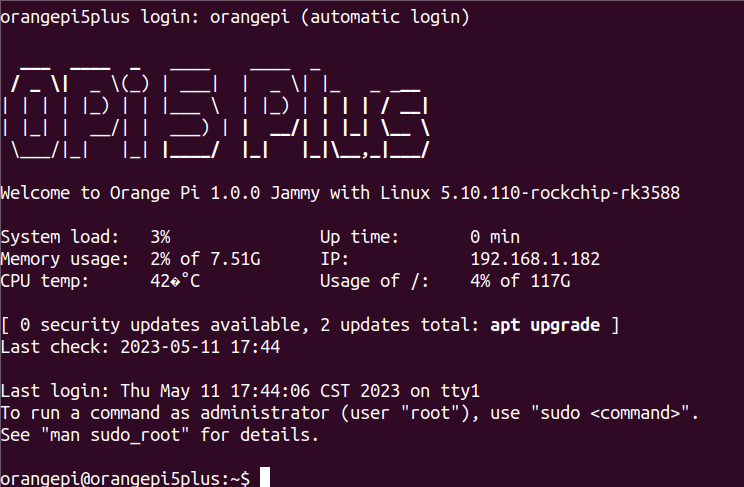Click the bold 'apt upgrade' text
Screen dimensions: 744x487
coord(545,325)
